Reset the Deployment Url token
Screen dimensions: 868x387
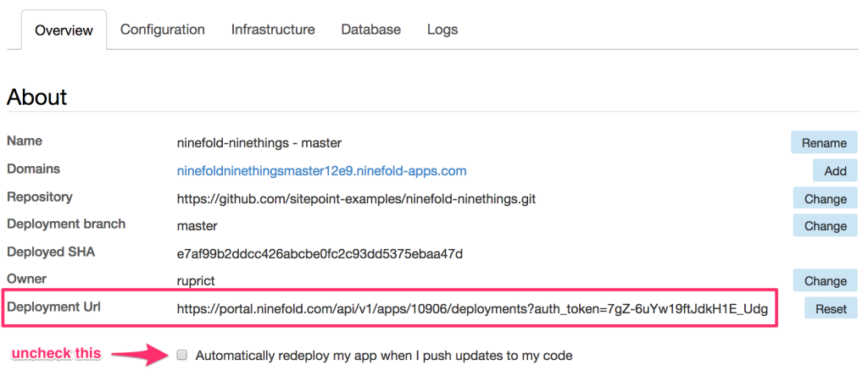(831, 309)
